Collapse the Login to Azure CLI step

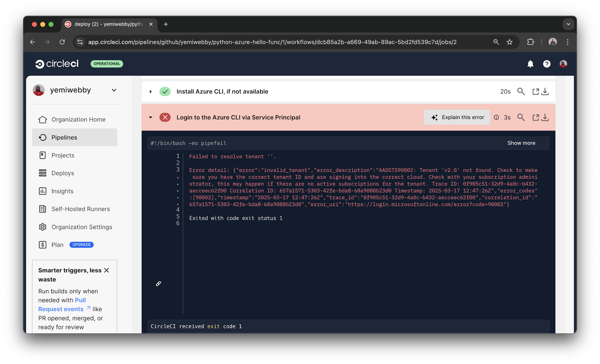(151, 117)
